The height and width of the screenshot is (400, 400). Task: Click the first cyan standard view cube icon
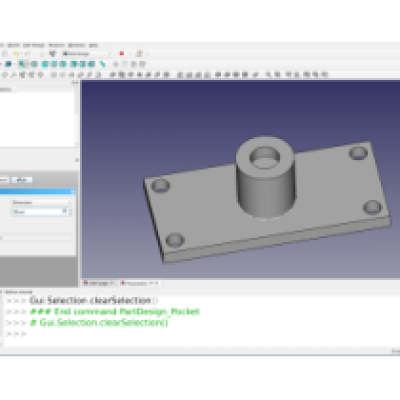click(x=45, y=64)
